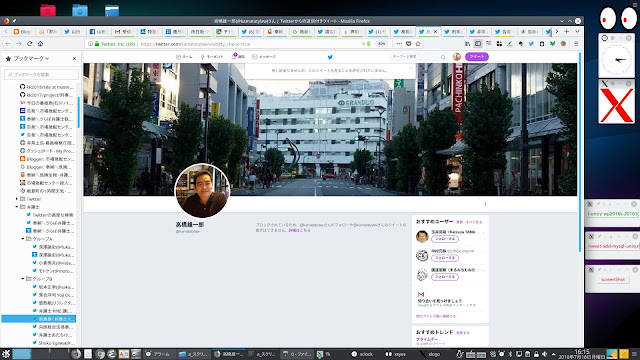Viewport: 640px width, 360px height.
Task: Open new tab with plus button
Action: [567, 31]
